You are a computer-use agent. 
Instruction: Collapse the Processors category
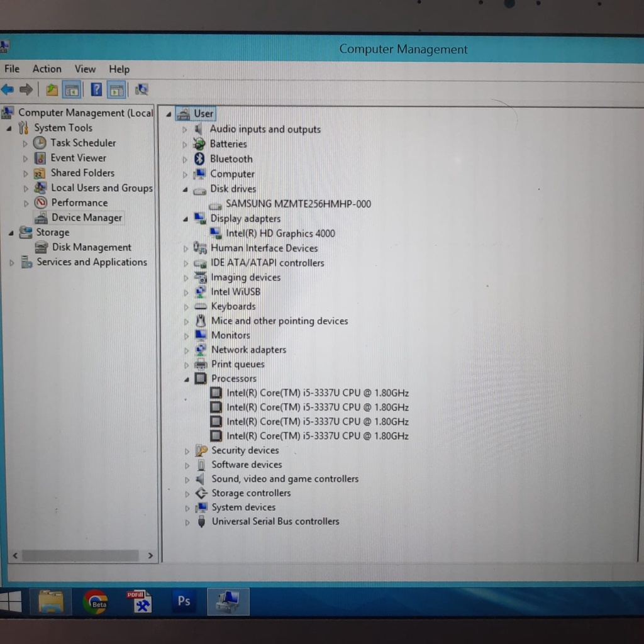click(186, 379)
